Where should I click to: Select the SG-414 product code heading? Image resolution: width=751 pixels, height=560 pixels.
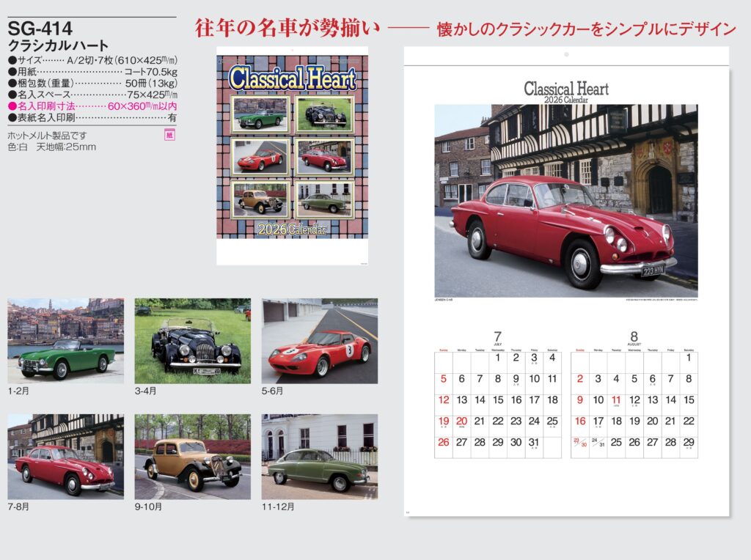click(40, 29)
